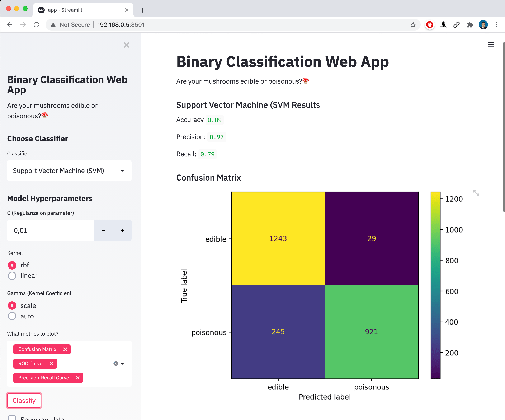Close the Streamlit sidebar with X icon
The image size is (505, 420).
point(126,45)
